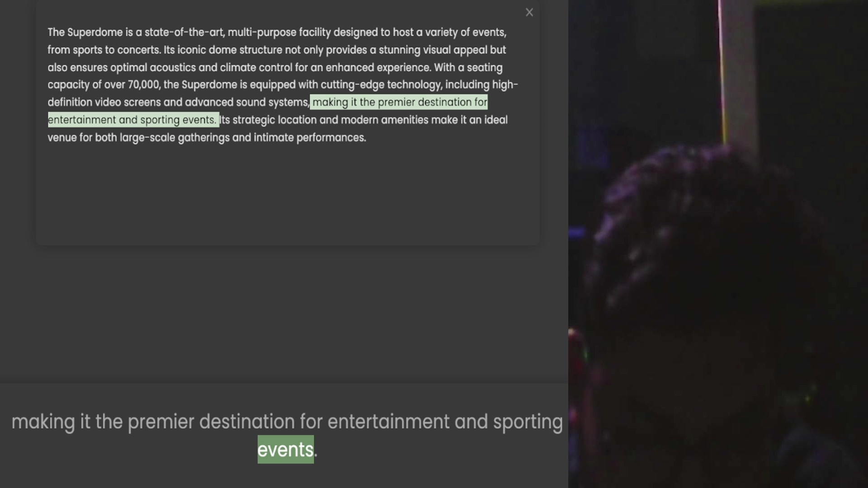868x488 pixels.
Task: Click the word "entertainment" in the bottom subtitle
Action: click(x=388, y=422)
